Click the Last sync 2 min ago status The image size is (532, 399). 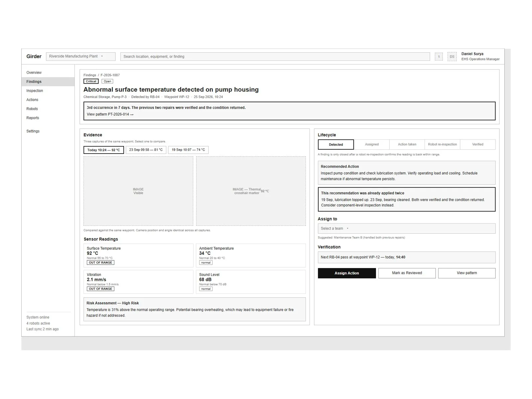[43, 329]
